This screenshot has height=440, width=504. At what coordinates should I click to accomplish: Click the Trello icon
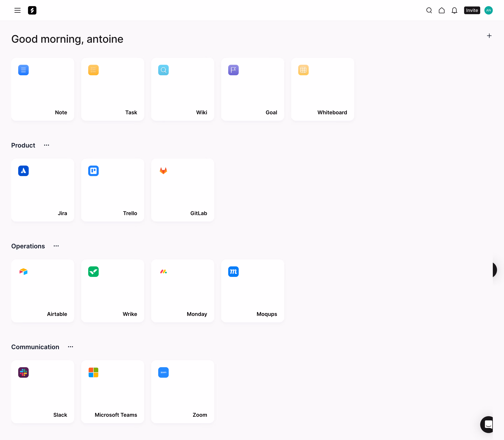(93, 171)
